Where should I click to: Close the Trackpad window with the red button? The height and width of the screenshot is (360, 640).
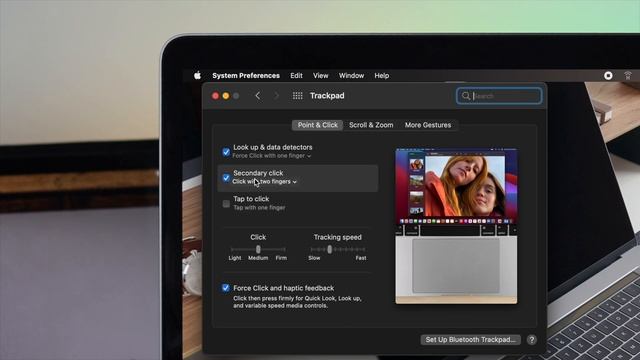click(x=216, y=96)
